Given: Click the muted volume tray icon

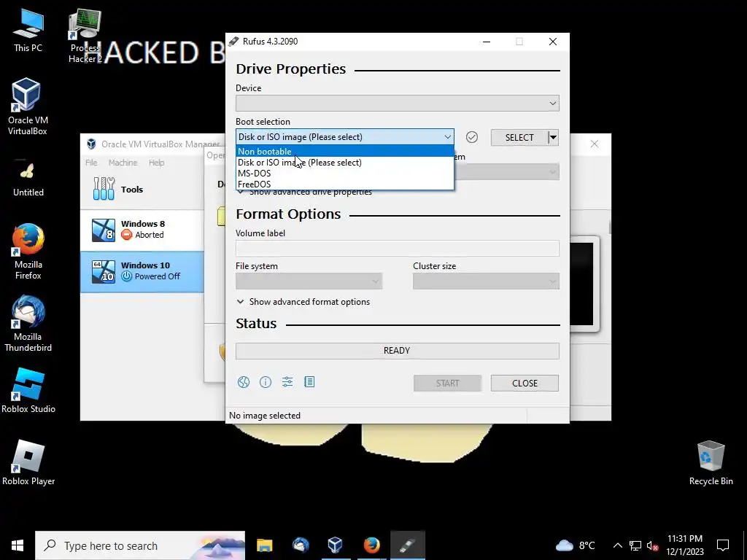Looking at the screenshot, I should pos(652,545).
